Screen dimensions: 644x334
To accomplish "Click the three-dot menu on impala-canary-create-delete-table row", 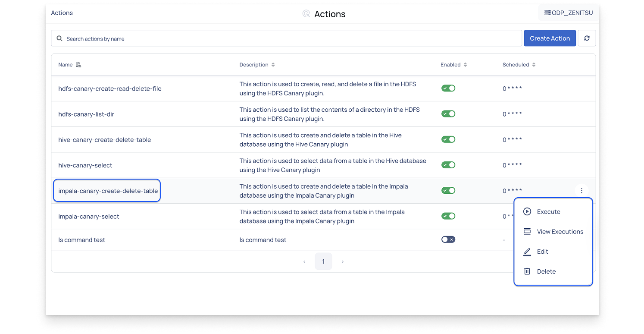I will [581, 191].
